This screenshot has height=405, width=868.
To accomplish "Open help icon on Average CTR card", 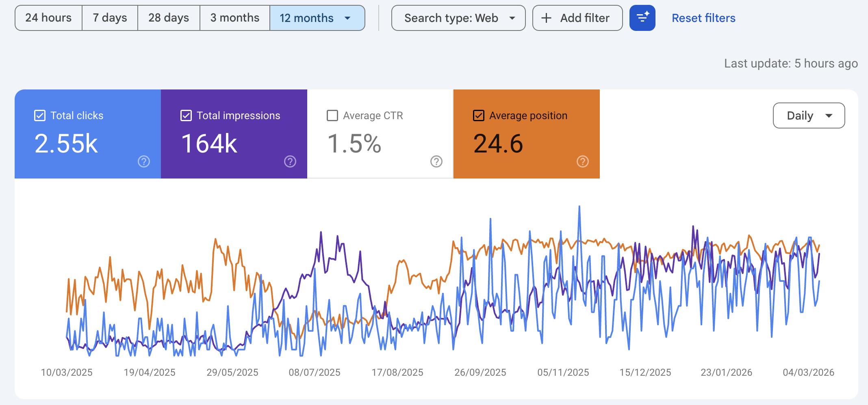I will (436, 161).
